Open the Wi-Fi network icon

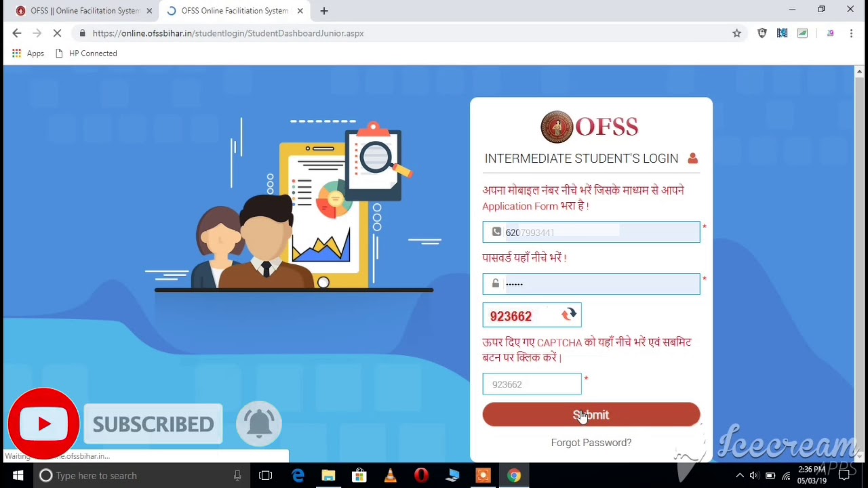787,476
